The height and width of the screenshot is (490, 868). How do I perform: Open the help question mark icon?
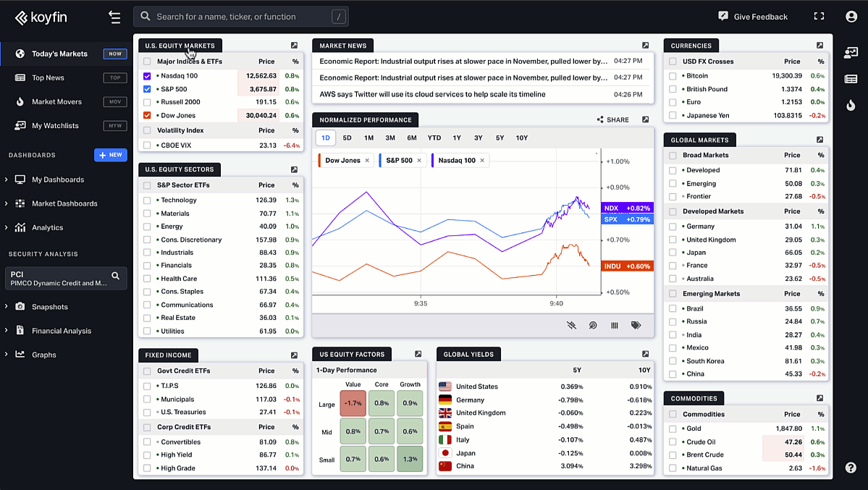click(851, 468)
